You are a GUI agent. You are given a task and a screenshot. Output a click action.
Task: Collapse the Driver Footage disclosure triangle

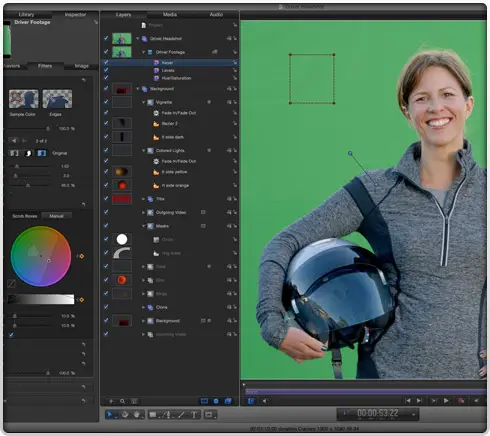[x=143, y=52]
